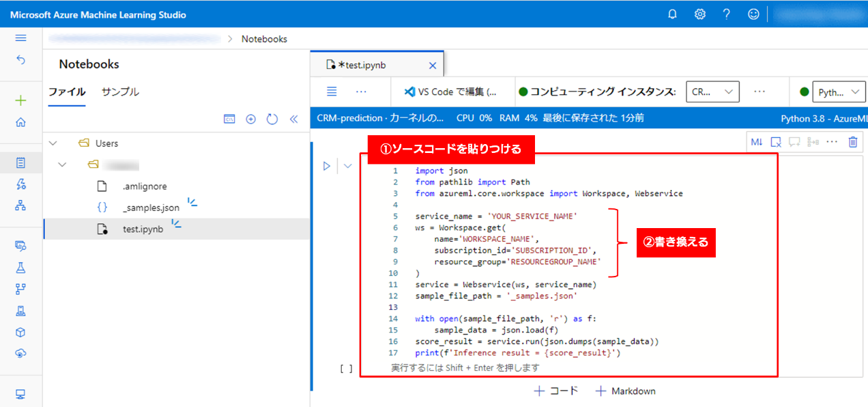Open Designer from the left sidebar
868x407 pixels.
tap(20, 205)
